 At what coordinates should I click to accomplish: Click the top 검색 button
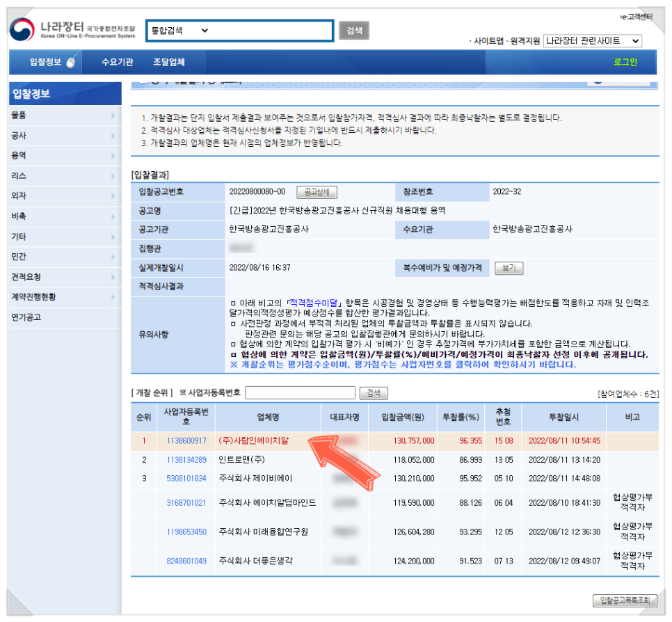click(x=354, y=31)
